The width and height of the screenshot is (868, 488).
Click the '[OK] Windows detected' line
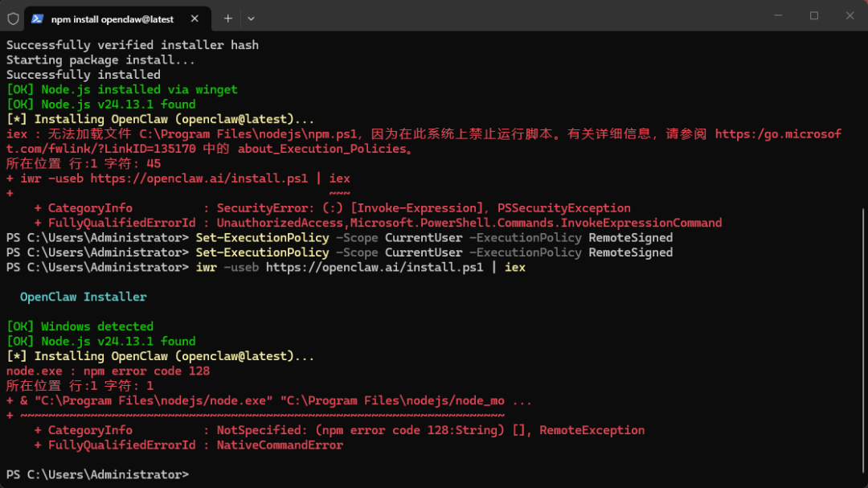click(x=80, y=326)
